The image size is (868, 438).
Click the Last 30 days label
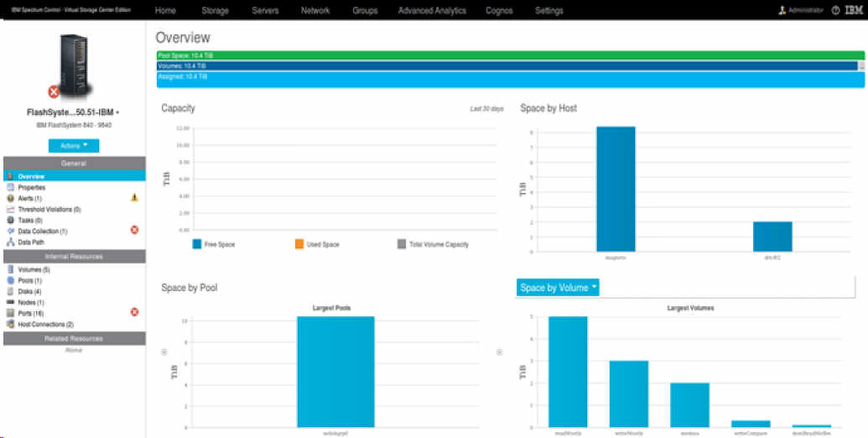pyautogui.click(x=486, y=109)
